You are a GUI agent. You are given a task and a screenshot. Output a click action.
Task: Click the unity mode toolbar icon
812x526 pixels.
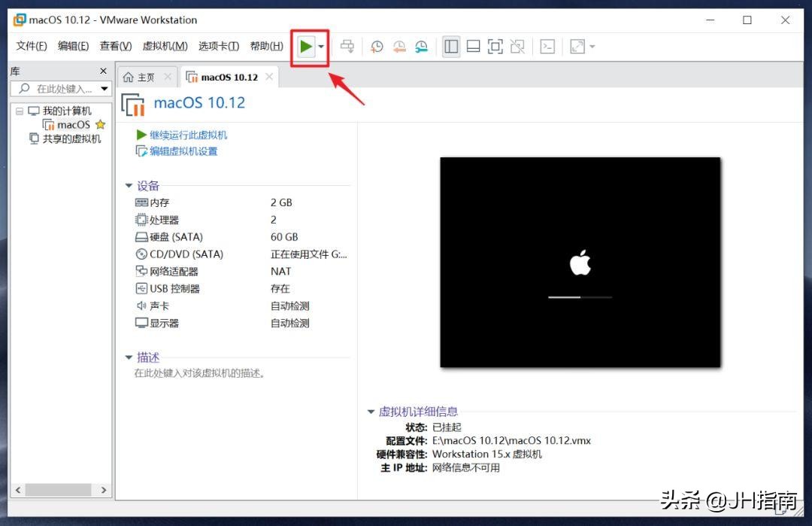[517, 47]
